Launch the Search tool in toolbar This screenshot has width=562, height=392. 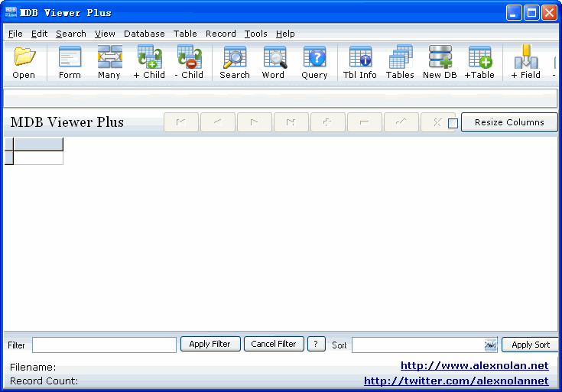point(235,62)
